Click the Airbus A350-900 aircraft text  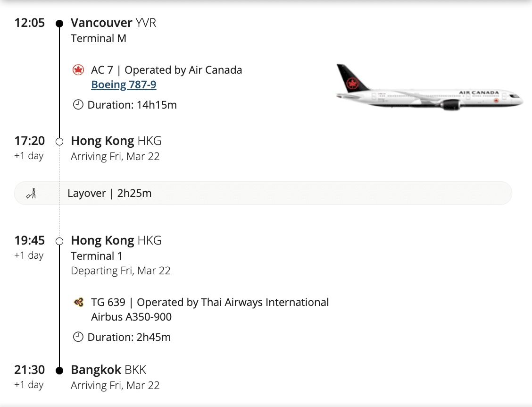131,317
